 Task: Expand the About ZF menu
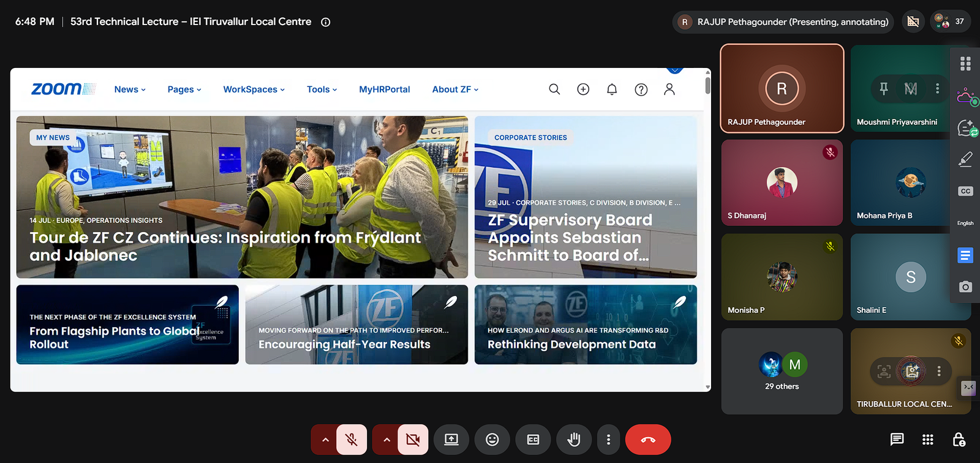coord(455,89)
